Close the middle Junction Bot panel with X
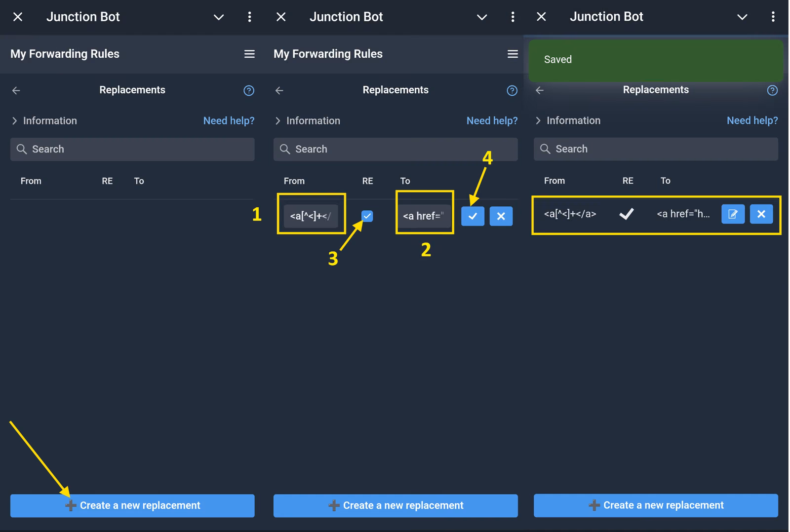 281,17
